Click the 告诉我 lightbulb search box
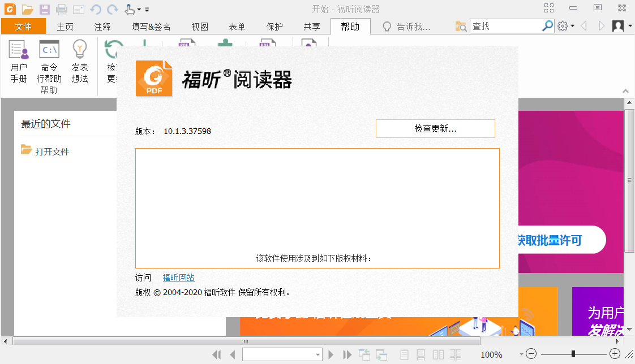Image resolution: width=635 pixels, height=364 pixels. tap(407, 27)
